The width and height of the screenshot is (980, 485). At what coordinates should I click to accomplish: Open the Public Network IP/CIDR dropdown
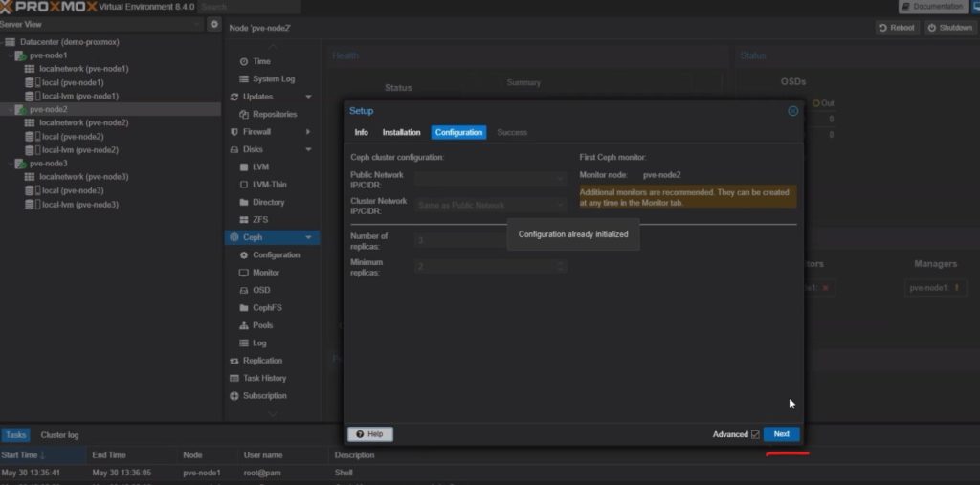pyautogui.click(x=560, y=179)
